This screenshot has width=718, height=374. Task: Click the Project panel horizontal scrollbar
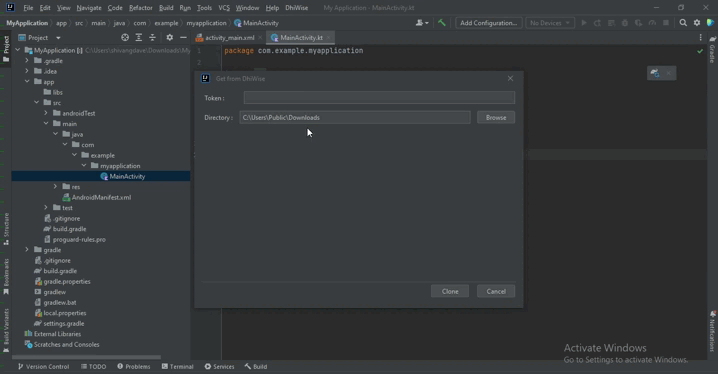87,357
